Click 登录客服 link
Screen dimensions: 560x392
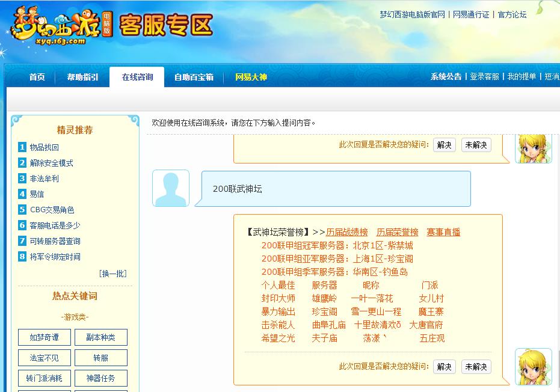pos(484,76)
